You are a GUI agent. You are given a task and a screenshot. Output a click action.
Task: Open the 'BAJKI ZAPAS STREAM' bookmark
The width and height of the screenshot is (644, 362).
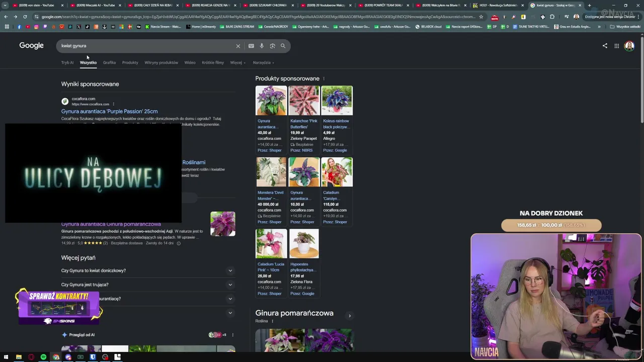237,27
